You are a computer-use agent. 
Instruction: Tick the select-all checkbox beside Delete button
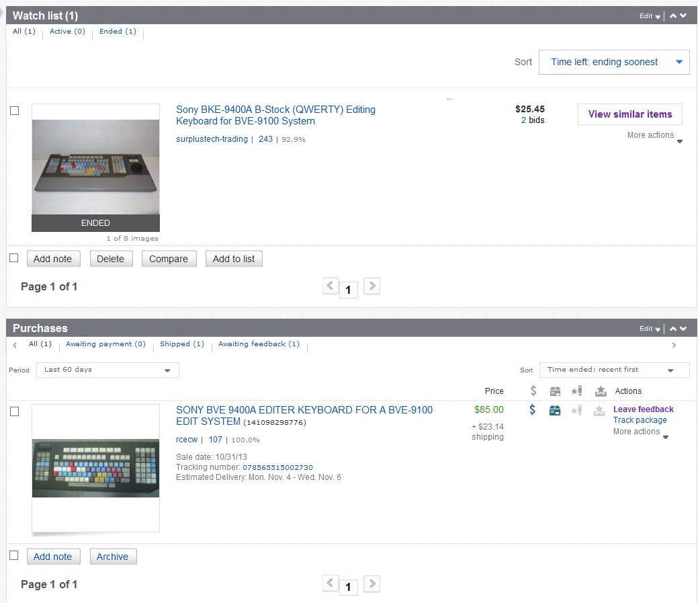14,257
